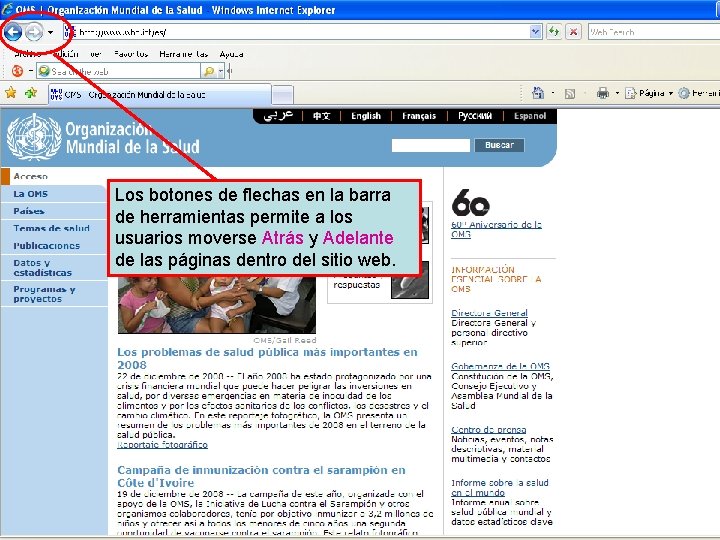Open the 'Reportaje fotográfico' link
This screenshot has width=720, height=540.
[163, 444]
